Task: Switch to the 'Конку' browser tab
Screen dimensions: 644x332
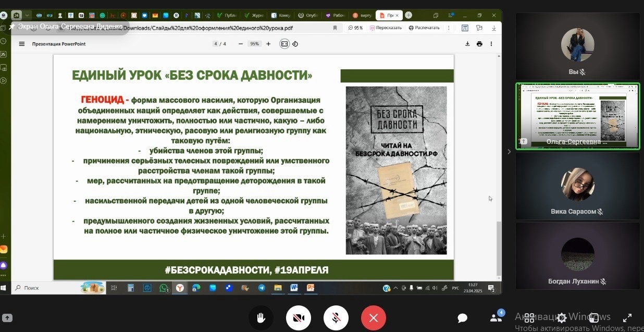Action: click(281, 15)
